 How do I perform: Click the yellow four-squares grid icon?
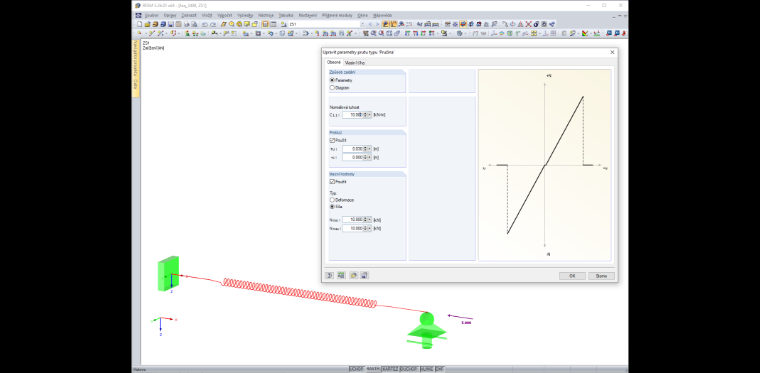click(535, 33)
